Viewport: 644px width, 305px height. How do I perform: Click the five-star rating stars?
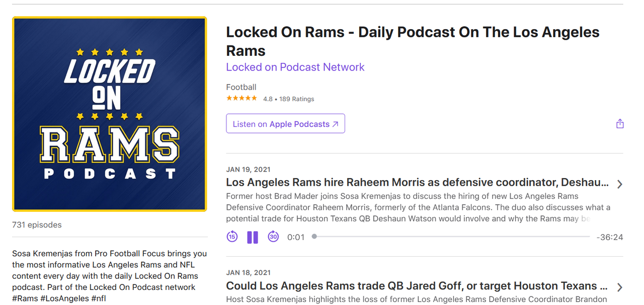point(242,98)
